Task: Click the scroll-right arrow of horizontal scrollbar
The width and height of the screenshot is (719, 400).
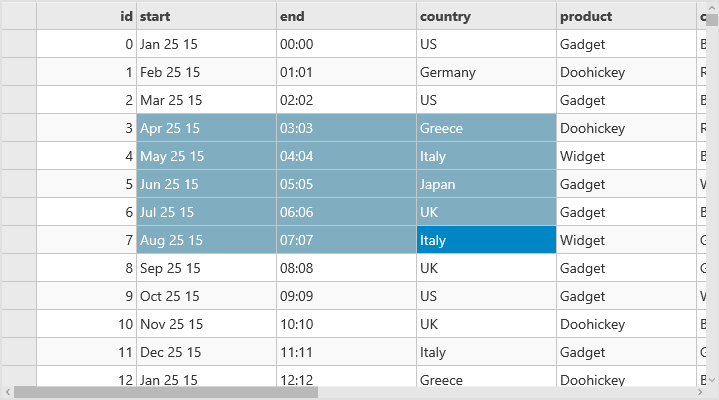Action: [x=712, y=393]
